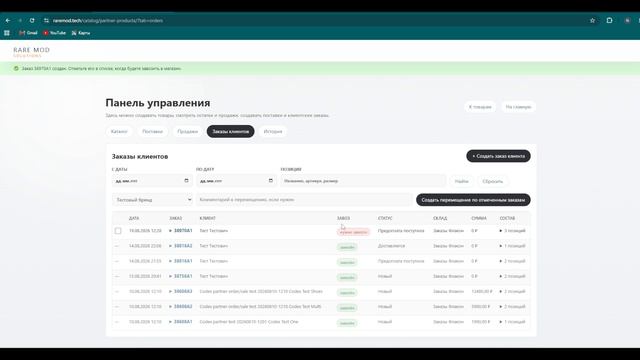Click the На главную button
This screenshot has width=640, height=360.
click(518, 107)
